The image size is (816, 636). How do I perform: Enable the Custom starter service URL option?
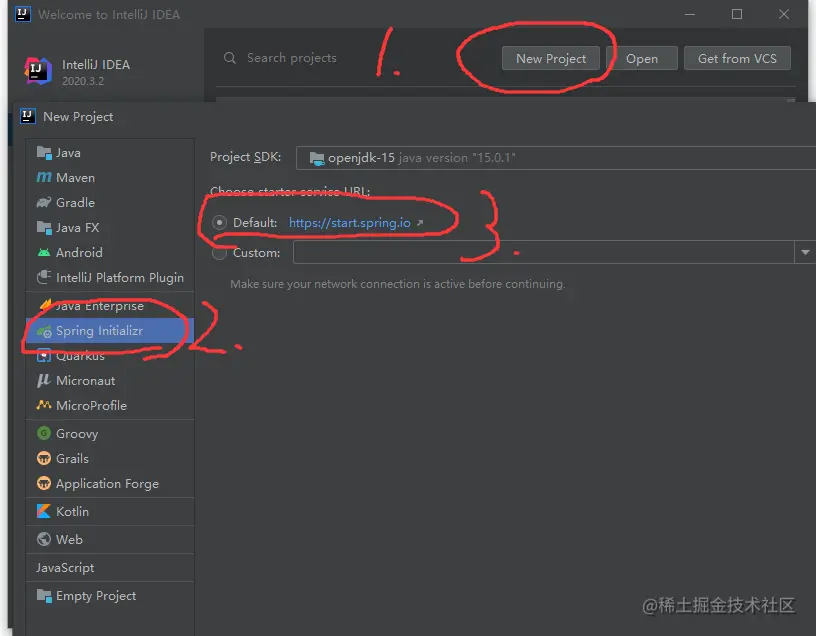pos(219,252)
